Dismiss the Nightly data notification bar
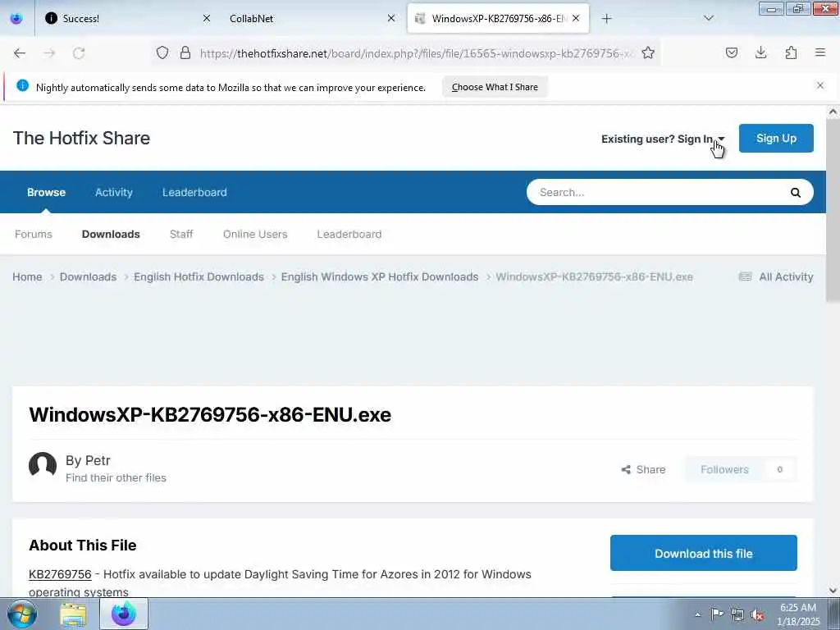 pos(820,85)
